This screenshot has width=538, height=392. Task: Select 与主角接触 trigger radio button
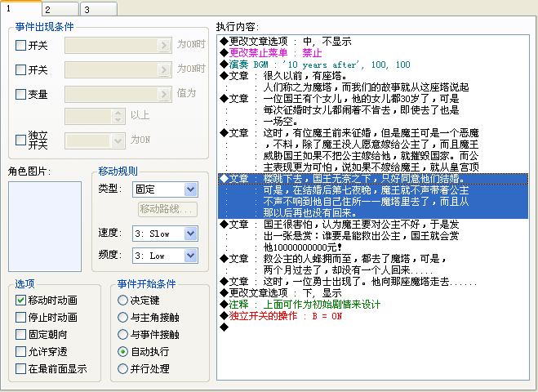[122, 317]
